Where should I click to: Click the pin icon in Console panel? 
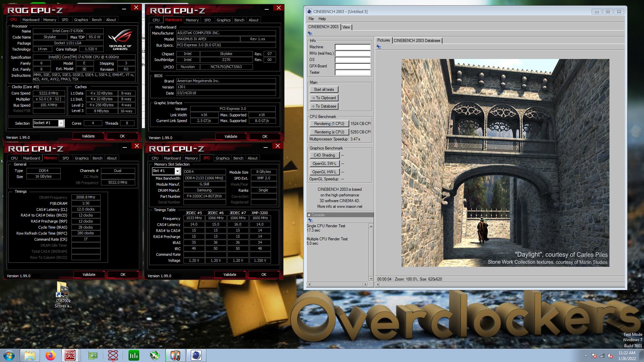point(310,220)
